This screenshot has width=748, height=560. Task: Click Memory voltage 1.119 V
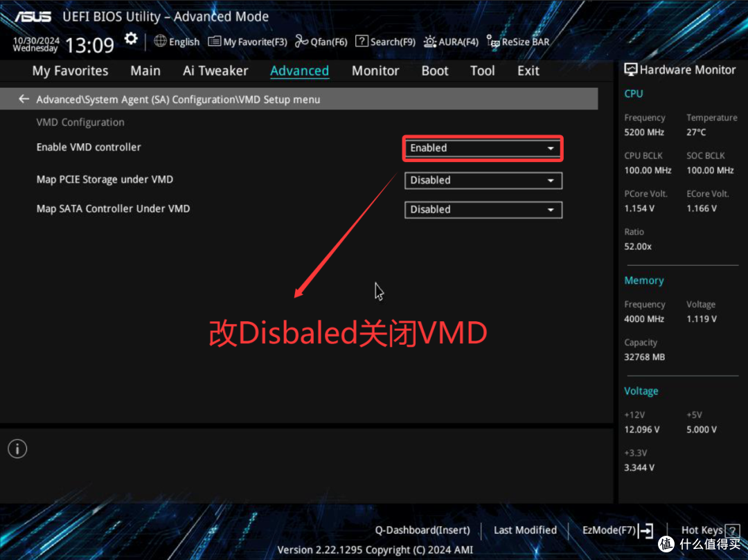tap(702, 319)
